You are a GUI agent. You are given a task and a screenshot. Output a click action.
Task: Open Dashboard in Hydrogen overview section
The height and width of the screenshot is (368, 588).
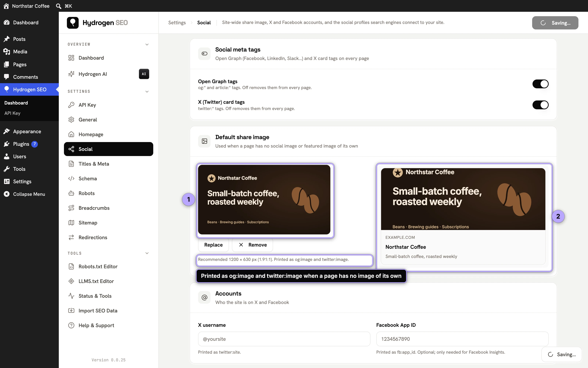click(108, 58)
